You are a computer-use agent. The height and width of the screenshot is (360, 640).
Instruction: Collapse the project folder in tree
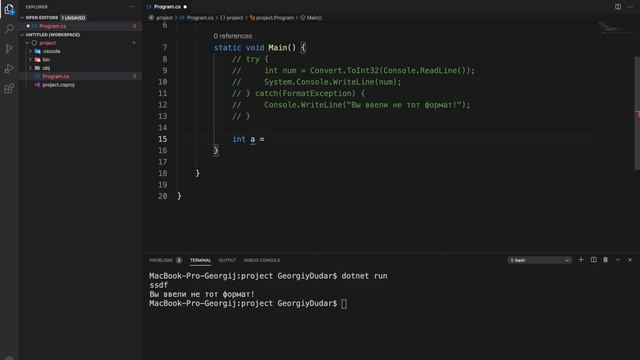(x=27, y=43)
